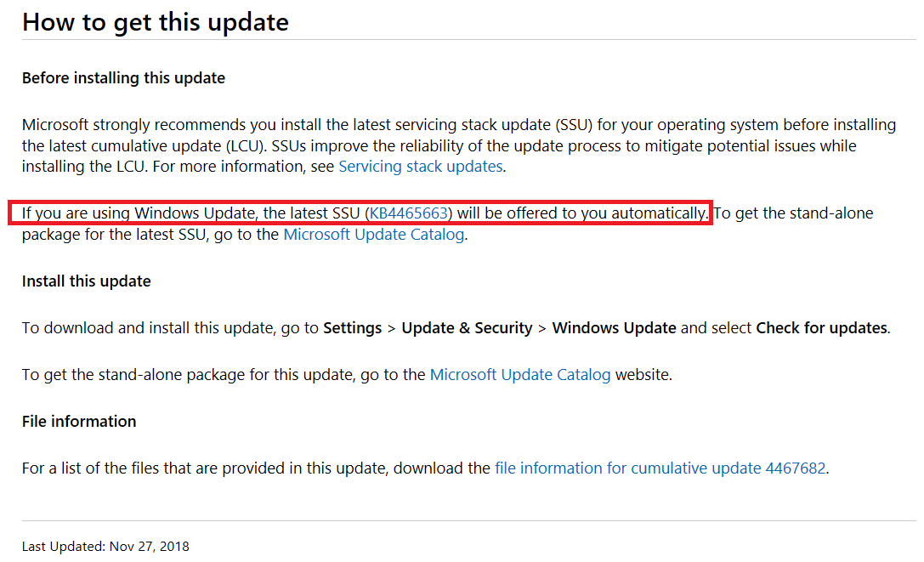924x562 pixels.
Task: Click the bold "Check for updates" text
Action: point(821,328)
